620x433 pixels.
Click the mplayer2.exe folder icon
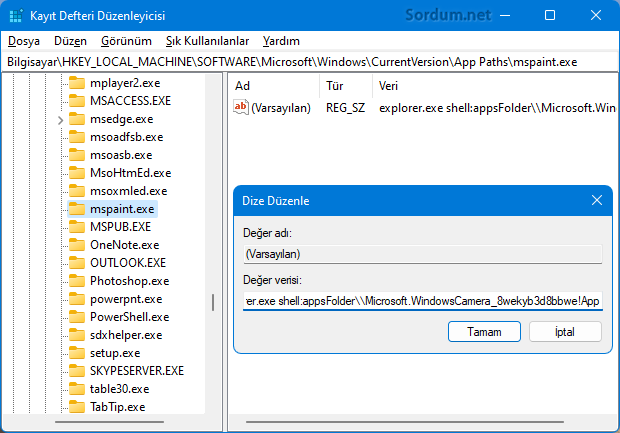(x=77, y=83)
